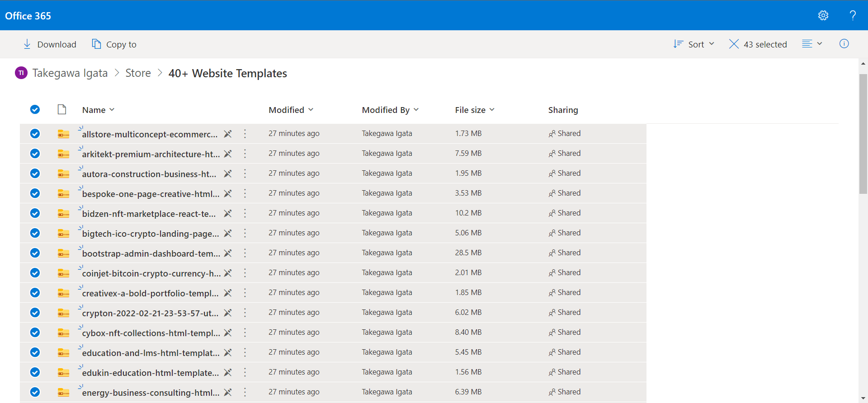Open the settings gear in the header

(823, 15)
